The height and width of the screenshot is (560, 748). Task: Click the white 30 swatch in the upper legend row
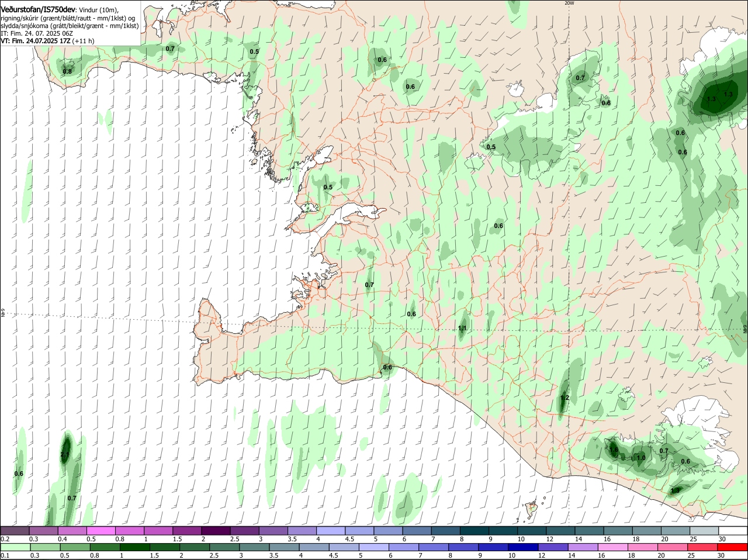pos(733,530)
